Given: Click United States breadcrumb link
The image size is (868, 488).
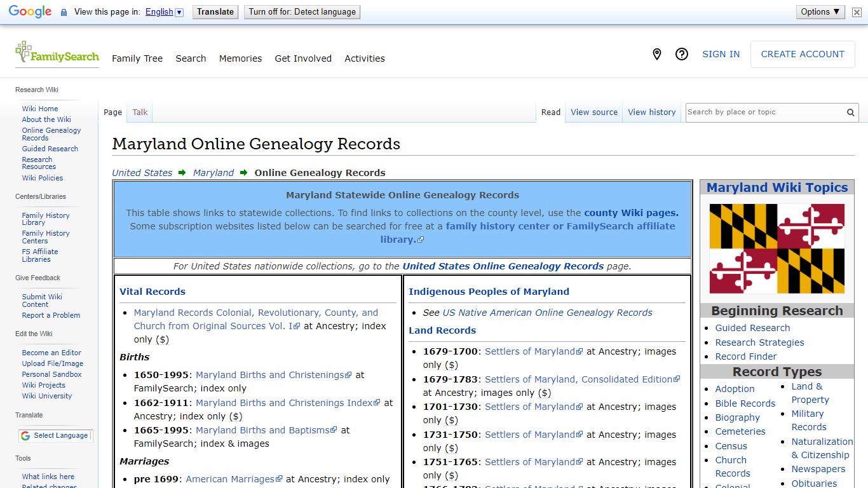Looking at the screenshot, I should (142, 173).
